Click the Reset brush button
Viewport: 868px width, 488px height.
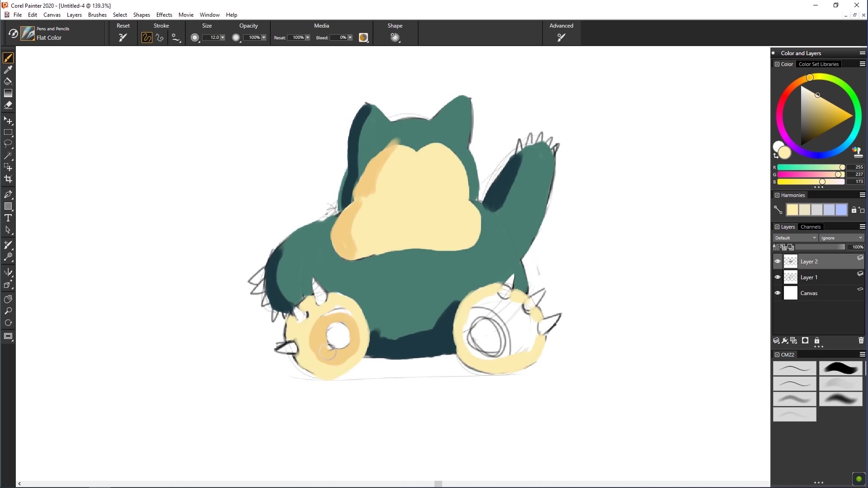tap(123, 38)
